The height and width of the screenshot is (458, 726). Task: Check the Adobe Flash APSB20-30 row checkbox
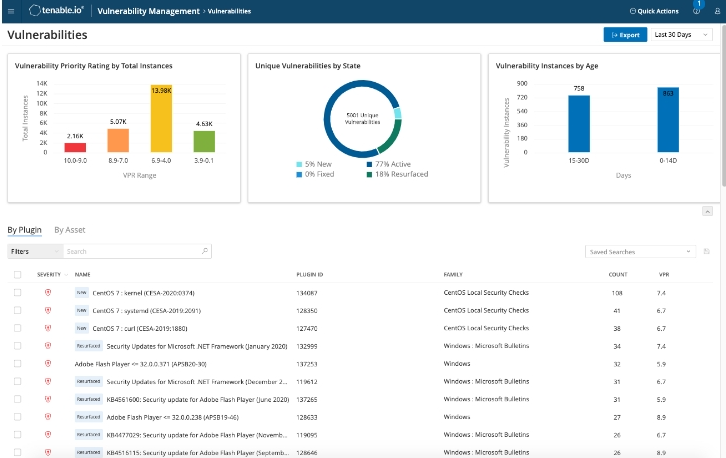[18, 364]
